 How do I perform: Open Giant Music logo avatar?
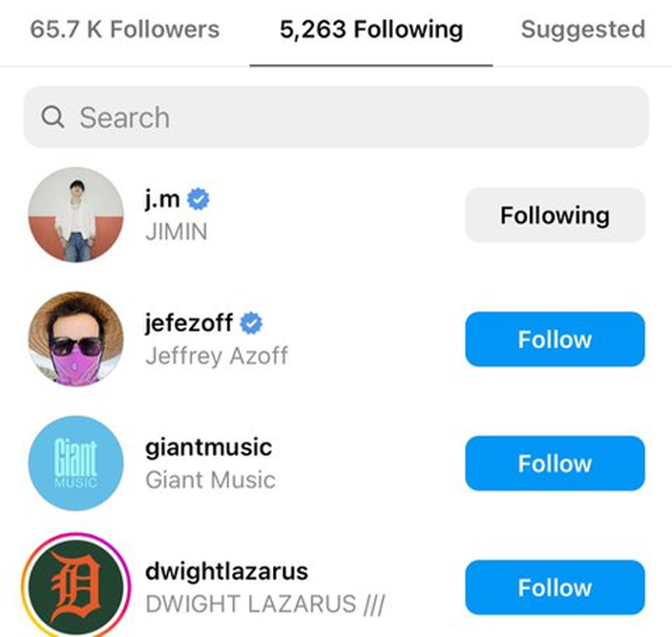[x=76, y=463]
